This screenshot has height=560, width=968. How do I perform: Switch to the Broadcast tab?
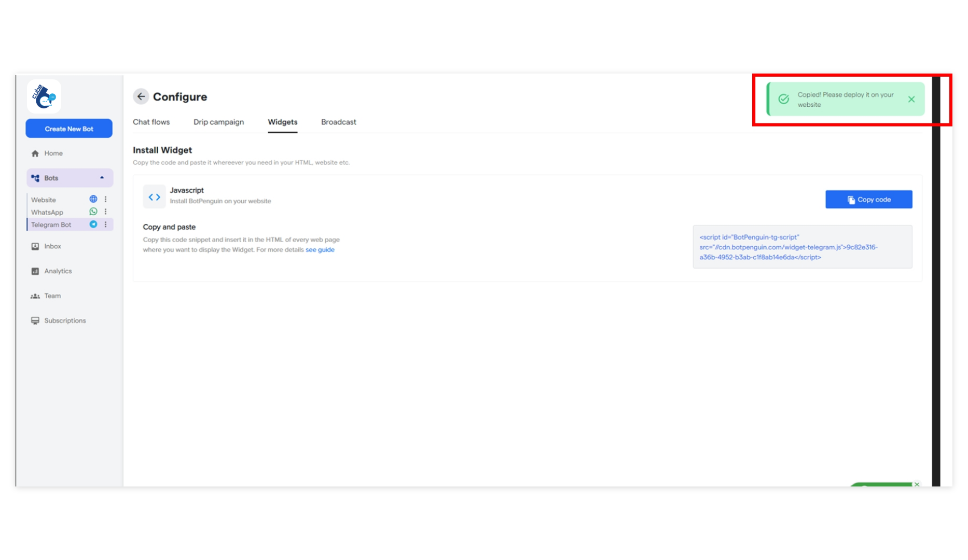click(x=339, y=122)
